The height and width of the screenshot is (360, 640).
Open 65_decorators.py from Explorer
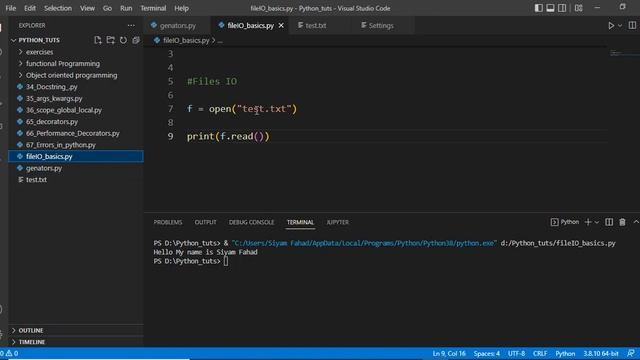(x=76, y=122)
